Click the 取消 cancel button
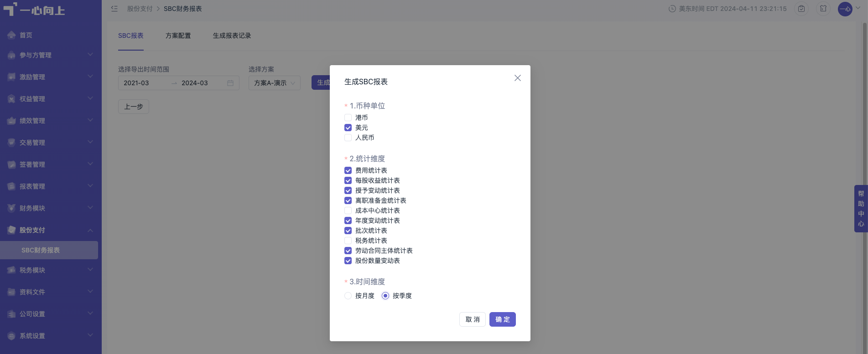This screenshot has height=354, width=868. [x=473, y=319]
